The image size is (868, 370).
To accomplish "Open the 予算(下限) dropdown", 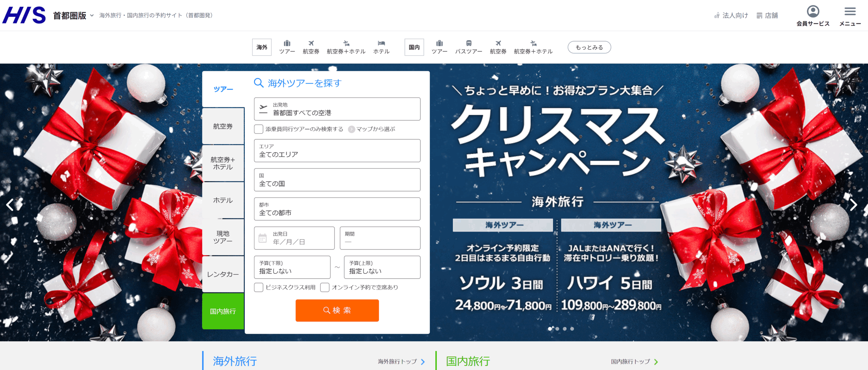I will [x=292, y=267].
